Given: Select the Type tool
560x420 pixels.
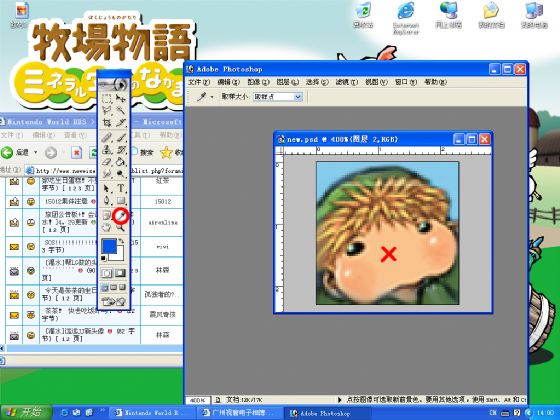Looking at the screenshot, I should pyautogui.click(x=121, y=188).
